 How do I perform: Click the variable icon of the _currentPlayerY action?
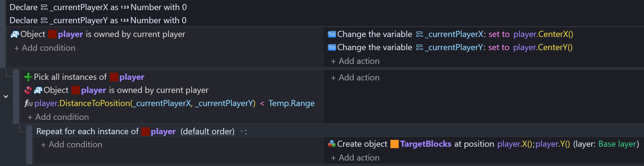pos(332,47)
